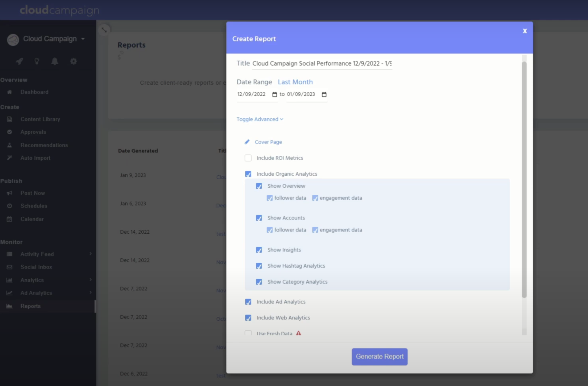This screenshot has width=588, height=386.
Task: Click the dialog vertical scrollbar
Action: click(524, 179)
